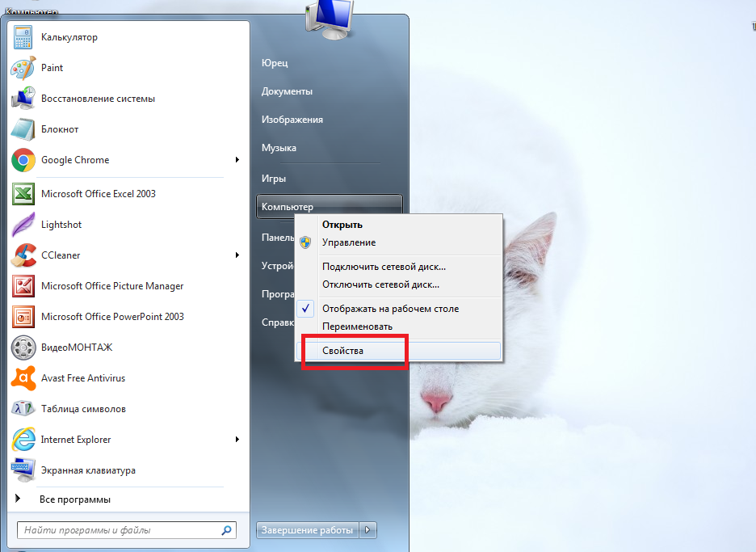
Task: Launch Paint from its palette icon
Action: click(23, 68)
